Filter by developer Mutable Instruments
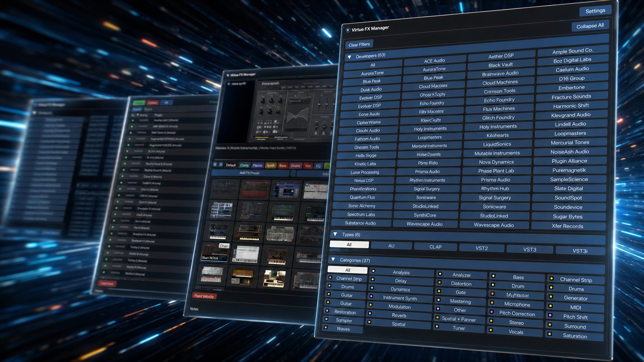 (497, 153)
